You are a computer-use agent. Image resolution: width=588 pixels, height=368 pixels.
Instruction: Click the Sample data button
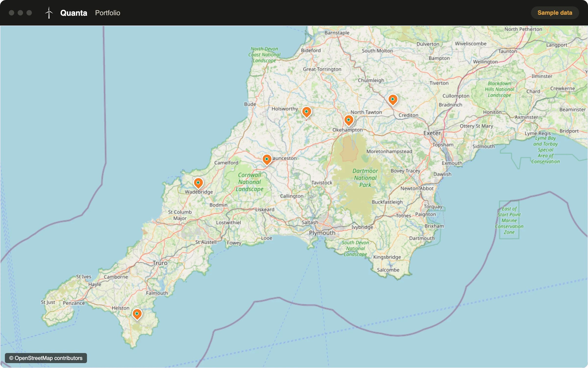point(555,13)
